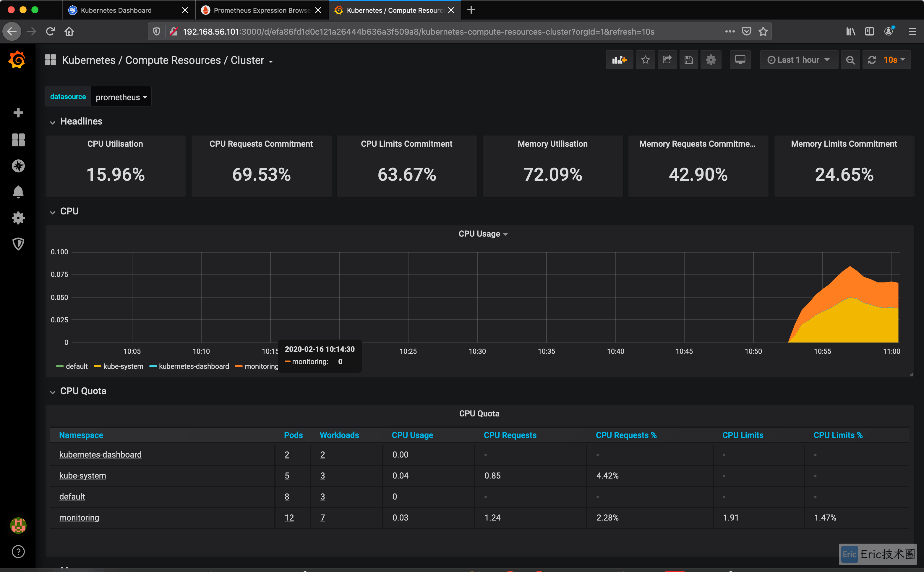924x572 pixels.
Task: Refresh the dashboard now
Action: click(872, 60)
